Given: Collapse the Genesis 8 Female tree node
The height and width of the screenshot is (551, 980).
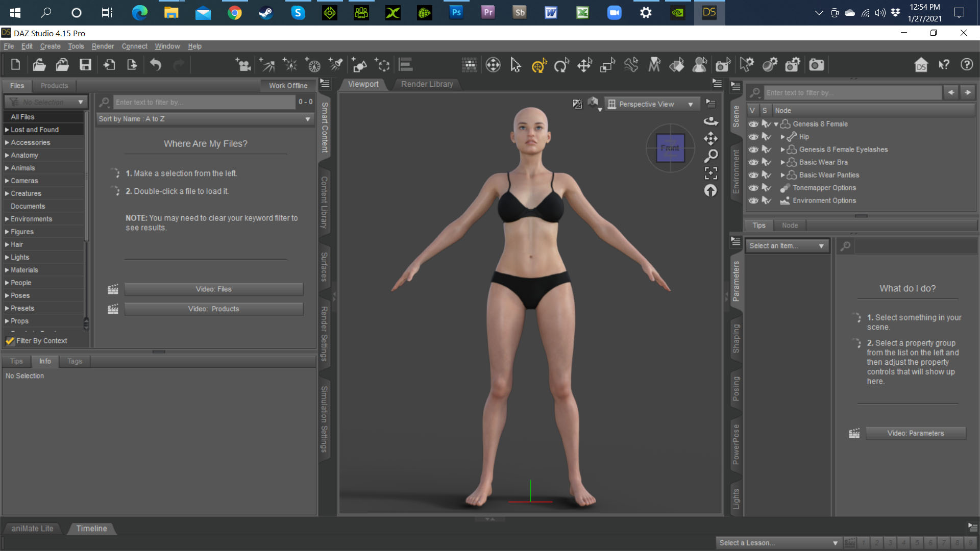Looking at the screenshot, I should click(776, 124).
